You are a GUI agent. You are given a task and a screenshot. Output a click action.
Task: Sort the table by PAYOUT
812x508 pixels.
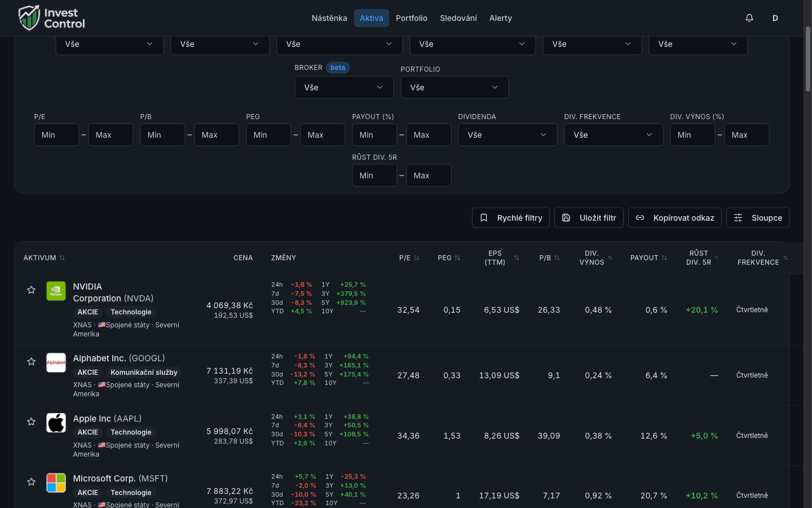pyautogui.click(x=648, y=258)
